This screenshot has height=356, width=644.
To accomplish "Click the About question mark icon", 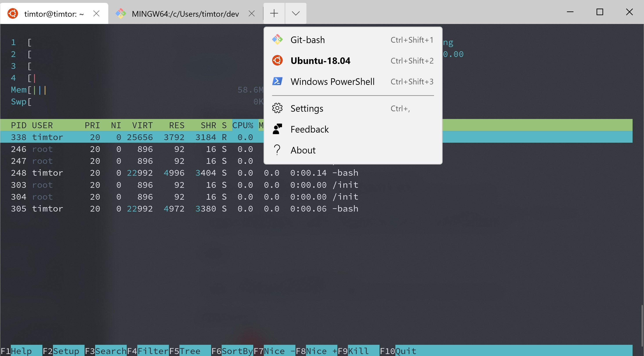I will [277, 150].
